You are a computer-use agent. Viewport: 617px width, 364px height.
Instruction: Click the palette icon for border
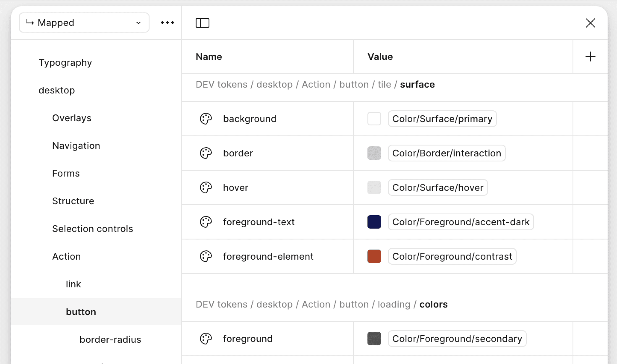(206, 153)
